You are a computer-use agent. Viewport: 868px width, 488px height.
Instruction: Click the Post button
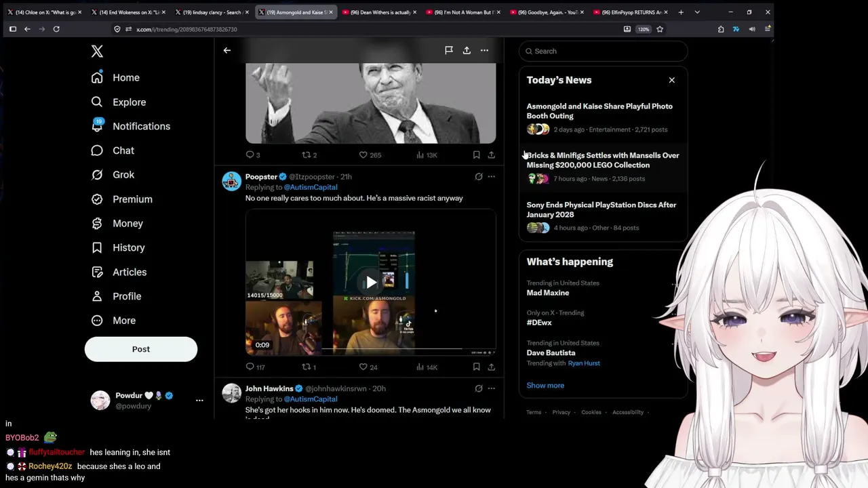(141, 349)
